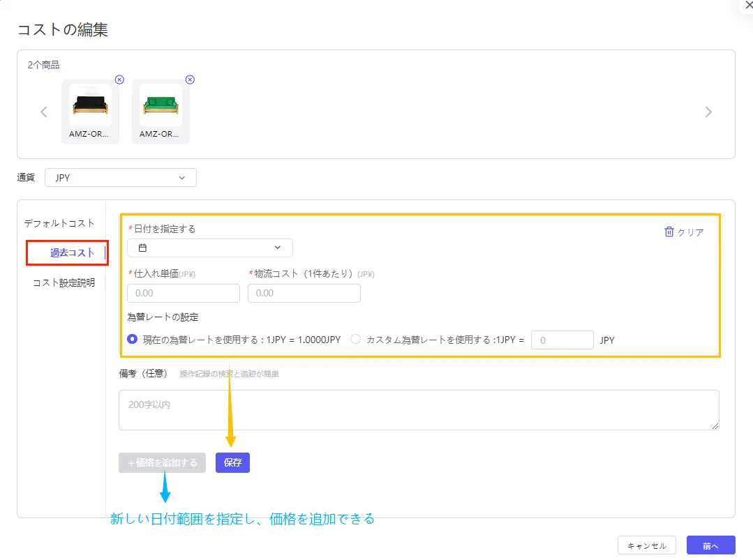Click the 価格を追加する button
753x560 pixels.
(x=163, y=462)
